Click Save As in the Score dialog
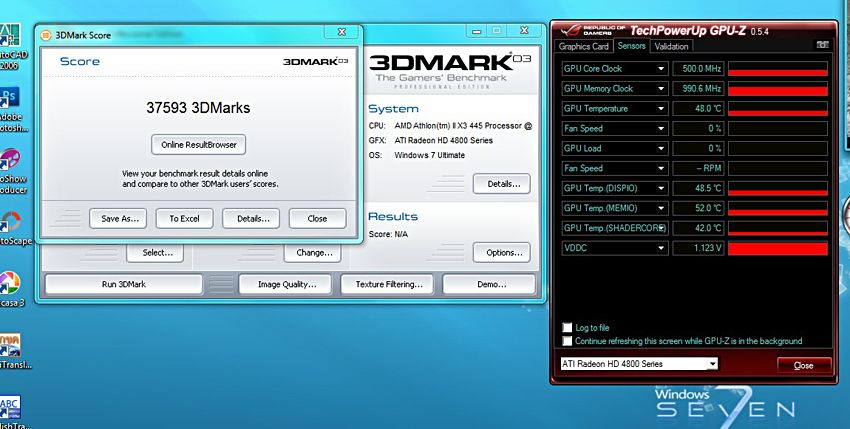The width and height of the screenshot is (850, 429). pos(118,219)
